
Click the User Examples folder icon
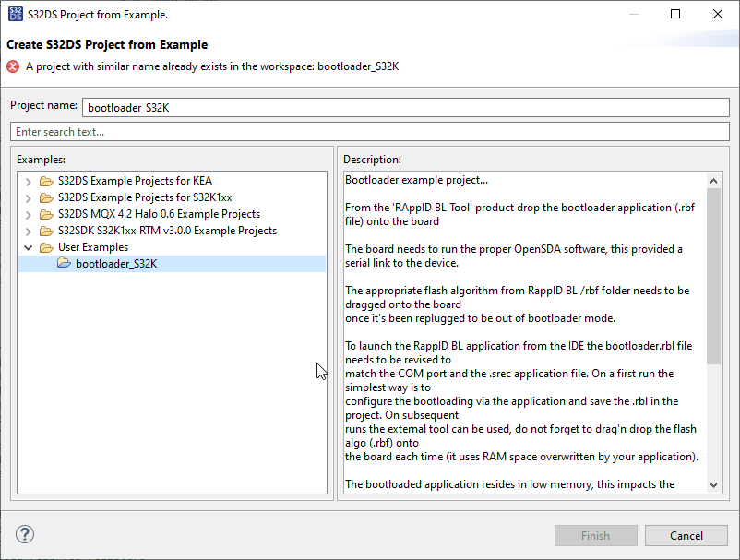(46, 247)
